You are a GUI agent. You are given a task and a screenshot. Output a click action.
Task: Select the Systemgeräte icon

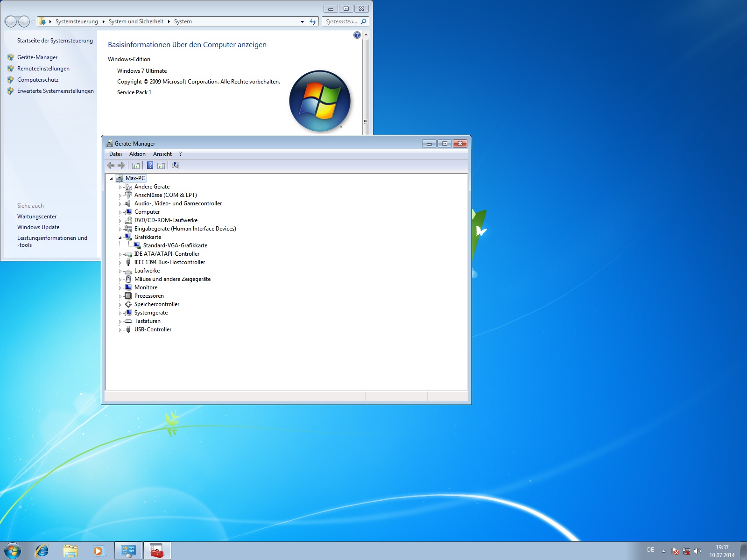[x=128, y=313]
